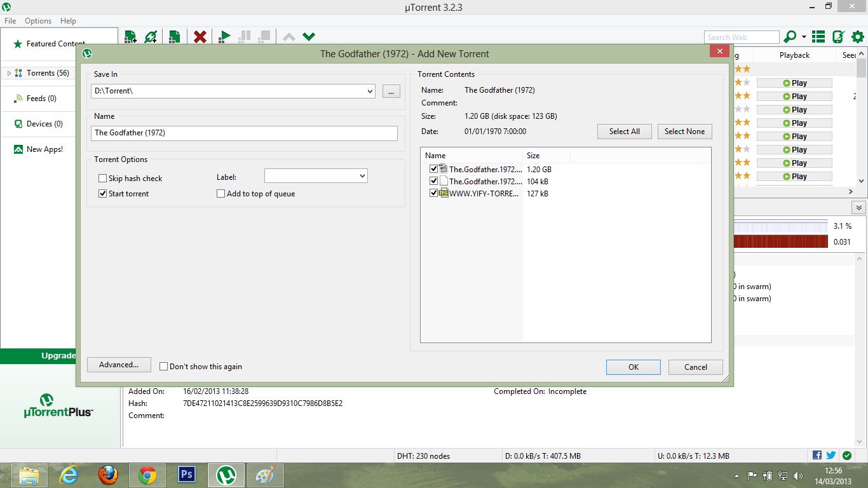This screenshot has height=488, width=868.
Task: Show hidden system tray icons arrow
Action: point(736,475)
